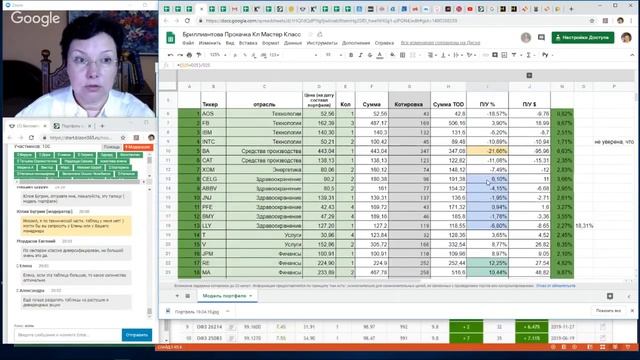Open the Вставка menu
640x360 pixels.
click(248, 43)
